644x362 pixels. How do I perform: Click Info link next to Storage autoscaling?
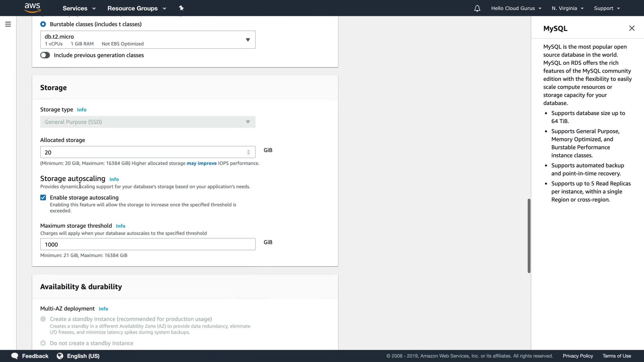point(114,179)
